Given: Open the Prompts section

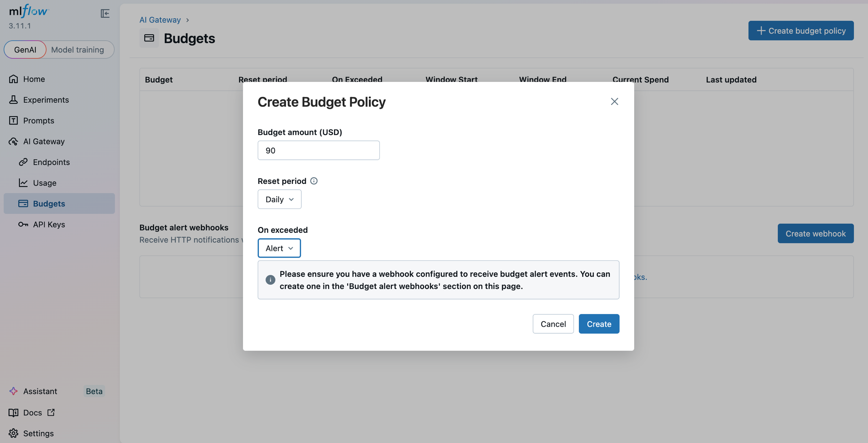Looking at the screenshot, I should click(x=38, y=120).
